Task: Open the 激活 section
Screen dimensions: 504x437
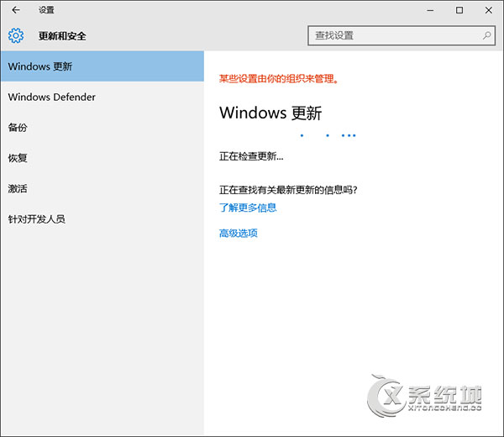Action: point(102,188)
